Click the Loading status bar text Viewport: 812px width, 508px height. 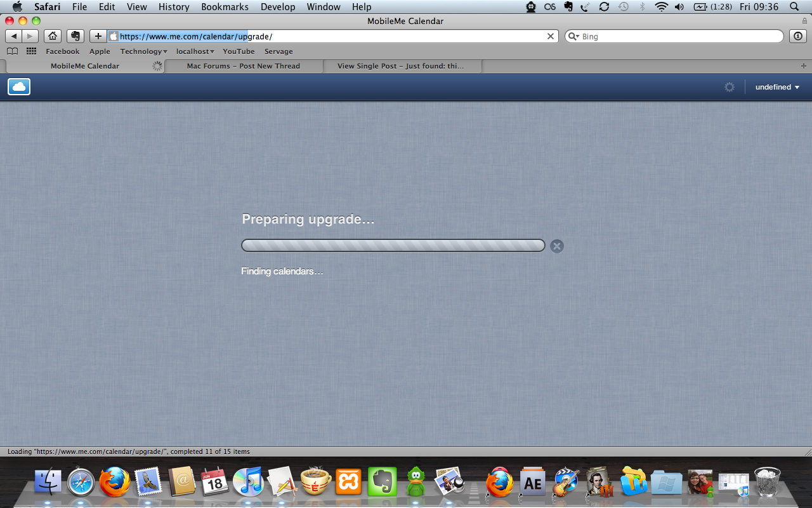[129, 451]
